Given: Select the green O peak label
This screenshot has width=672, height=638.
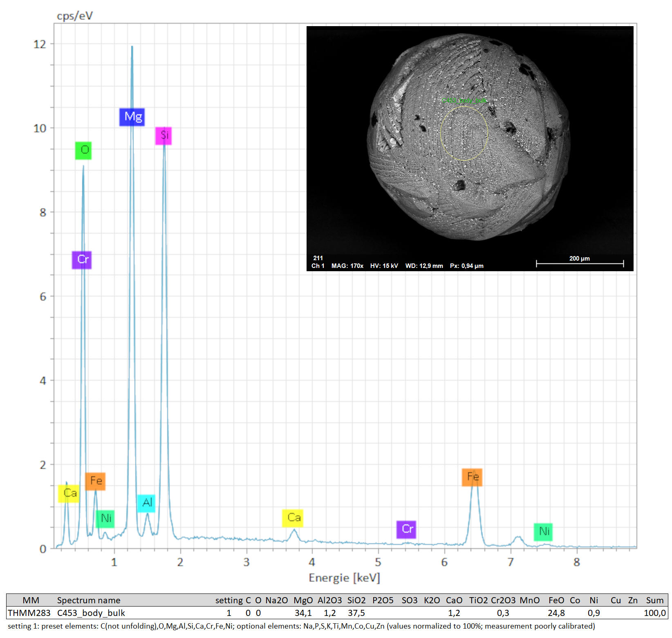Looking at the screenshot, I should pyautogui.click(x=83, y=150).
